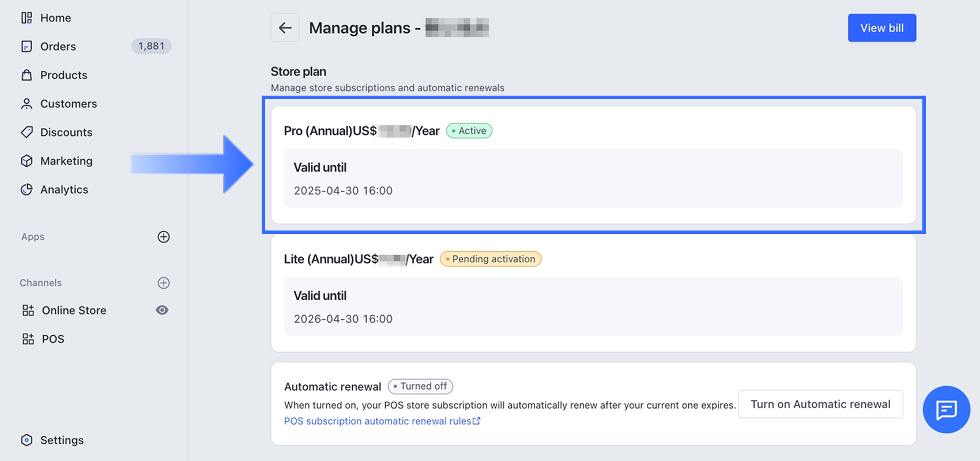
Task: Go back using the arrow button
Action: point(285,28)
